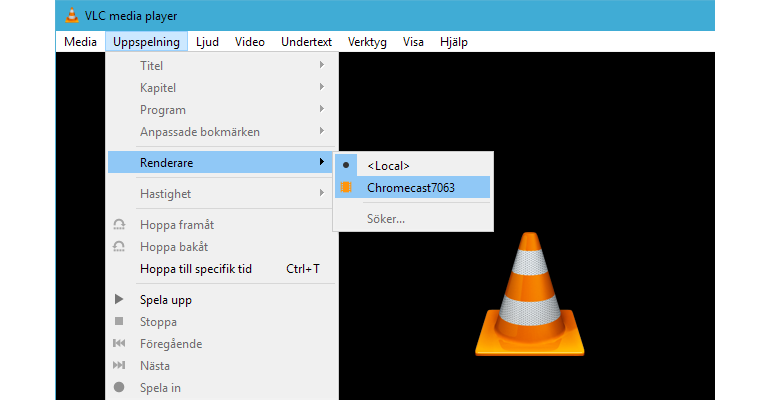The image size is (770, 400).
Task: Expand the Titel submenu arrow
Action: (322, 65)
